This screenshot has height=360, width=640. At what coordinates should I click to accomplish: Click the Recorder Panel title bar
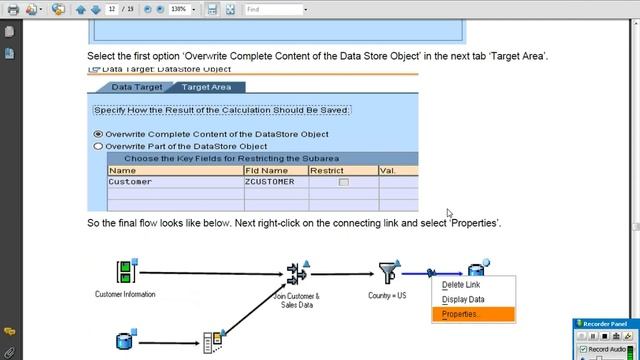click(x=607, y=324)
